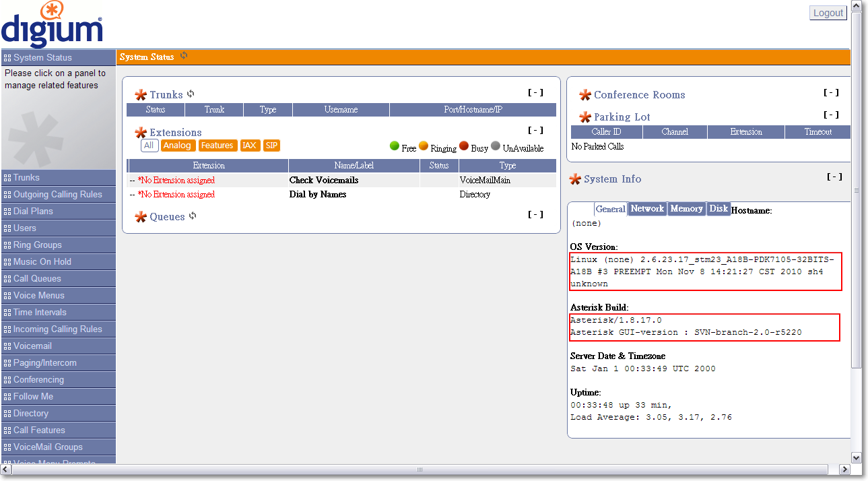Image resolution: width=868 pixels, height=481 pixels.
Task: Click the refresh icon next to System Status title
Action: click(184, 56)
